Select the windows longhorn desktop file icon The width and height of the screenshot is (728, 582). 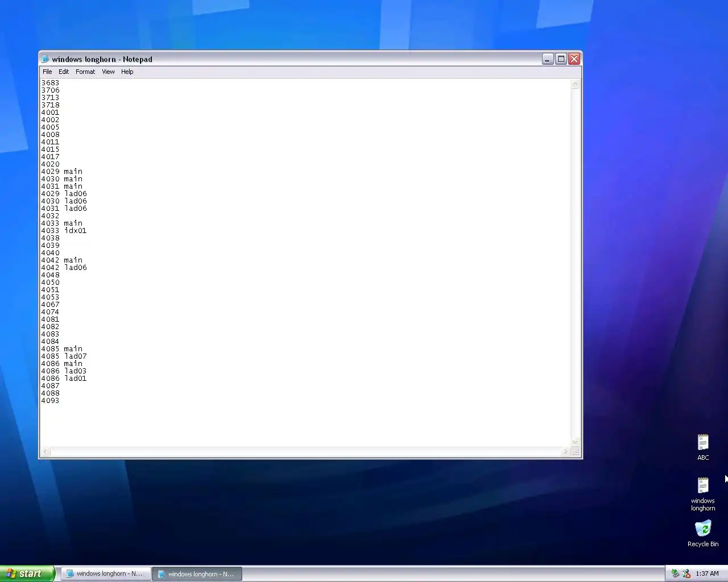click(x=703, y=494)
